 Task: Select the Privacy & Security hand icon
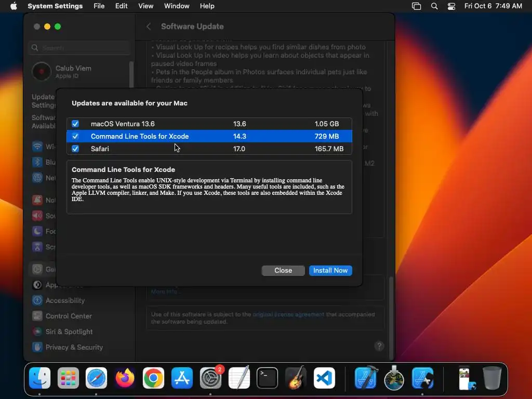pyautogui.click(x=37, y=347)
